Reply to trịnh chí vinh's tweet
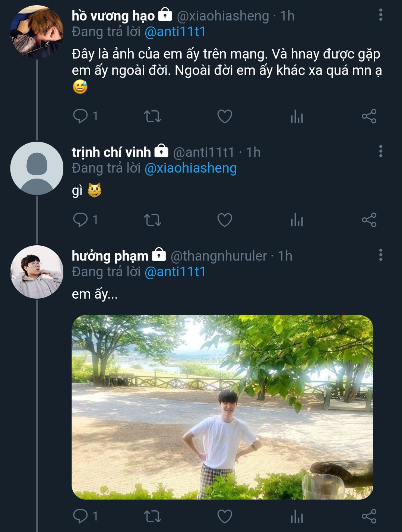Viewport: 402px width, 532px height. (x=80, y=220)
